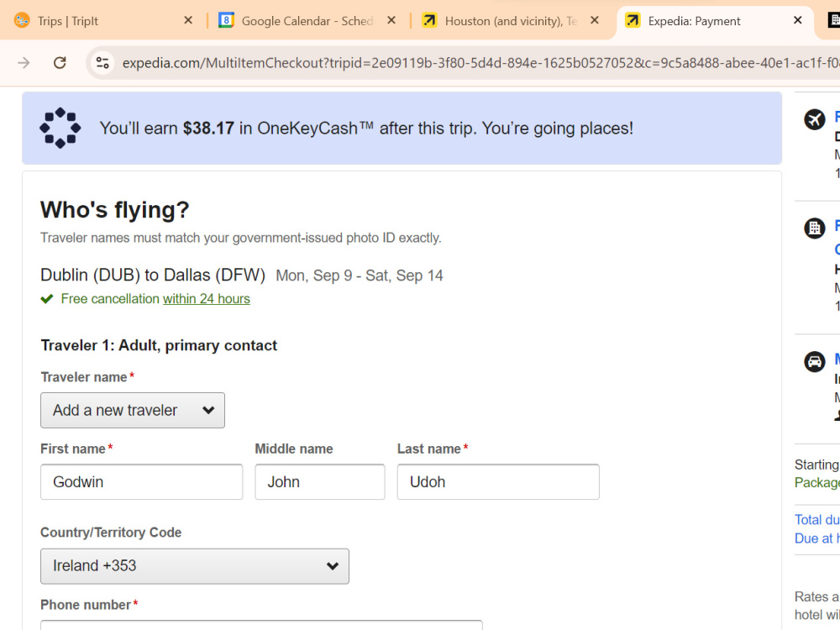Open site information icon in address bar
Image resolution: width=840 pixels, height=630 pixels.
(x=102, y=63)
